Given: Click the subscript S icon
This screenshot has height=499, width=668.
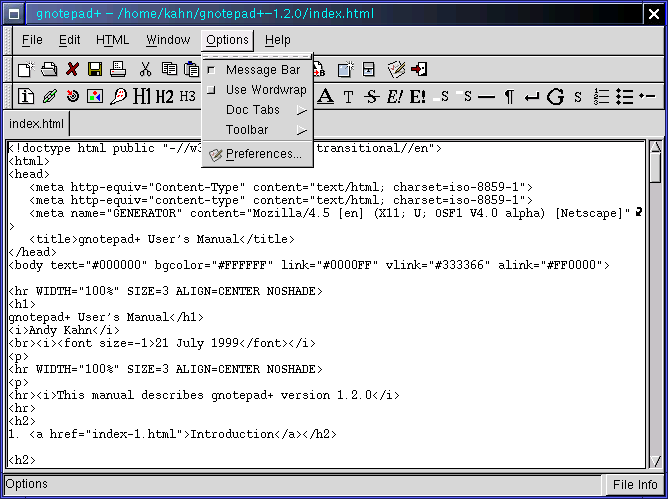Looking at the screenshot, I should pyautogui.click(x=441, y=97).
